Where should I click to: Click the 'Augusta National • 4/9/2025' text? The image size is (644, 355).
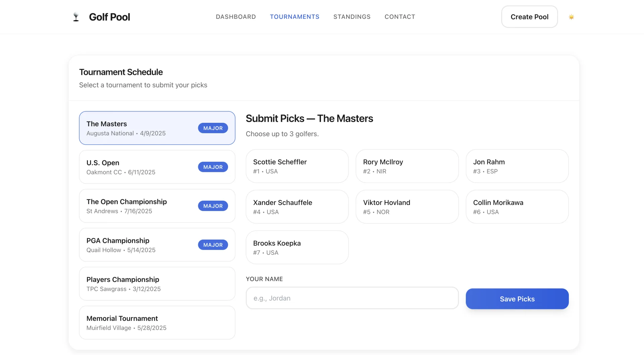(126, 133)
